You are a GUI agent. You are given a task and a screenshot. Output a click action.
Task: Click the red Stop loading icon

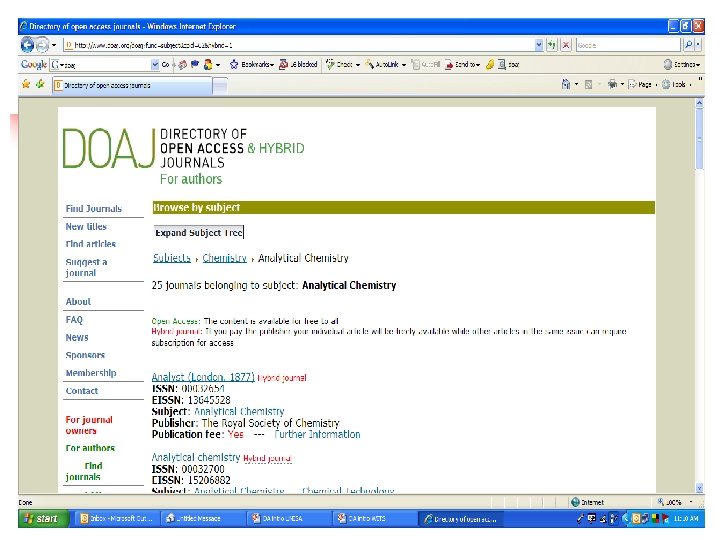(x=566, y=45)
